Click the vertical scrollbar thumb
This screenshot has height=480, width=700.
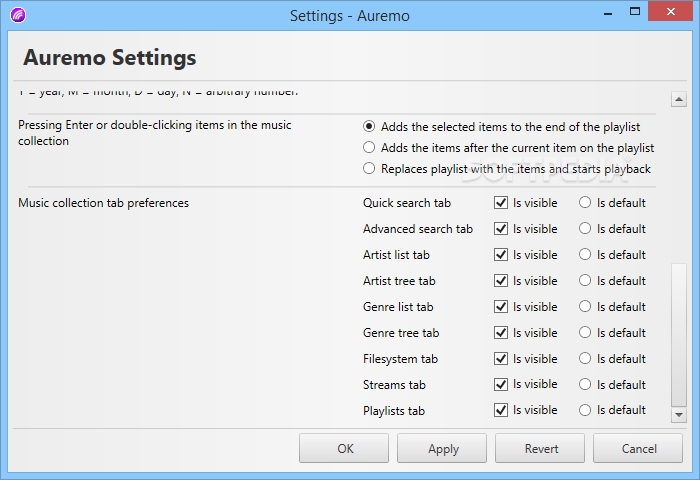[x=679, y=335]
